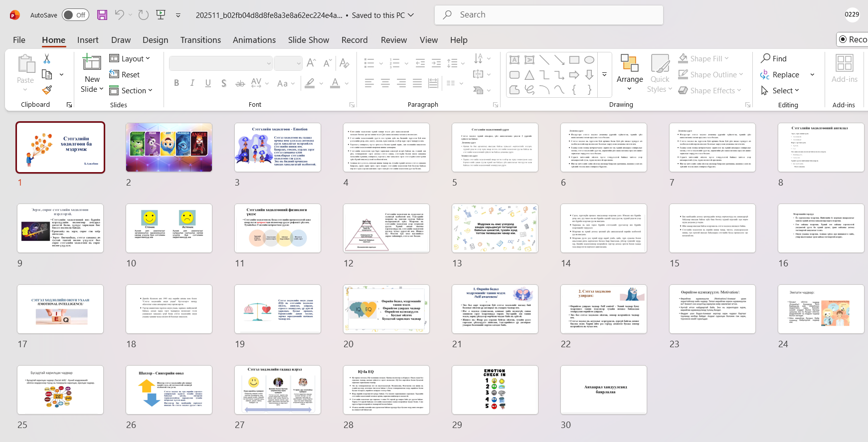Click the New Slide icon
The height and width of the screenshot is (442, 868).
(92, 63)
